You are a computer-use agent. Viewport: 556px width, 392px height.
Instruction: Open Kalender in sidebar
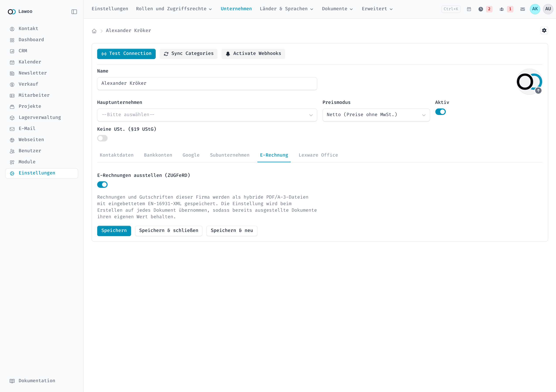(42, 62)
